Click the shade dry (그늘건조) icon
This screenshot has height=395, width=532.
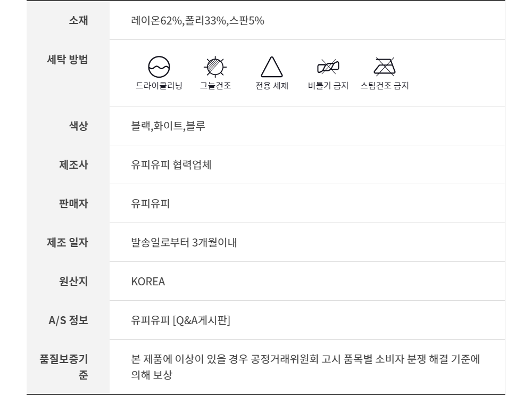coord(215,67)
